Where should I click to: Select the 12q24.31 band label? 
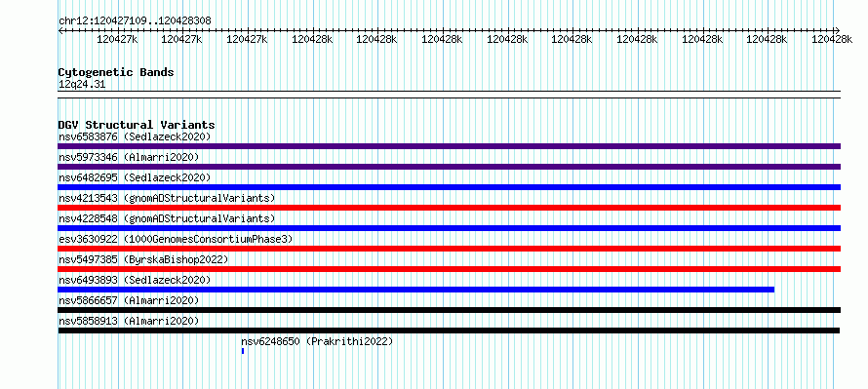click(82, 85)
